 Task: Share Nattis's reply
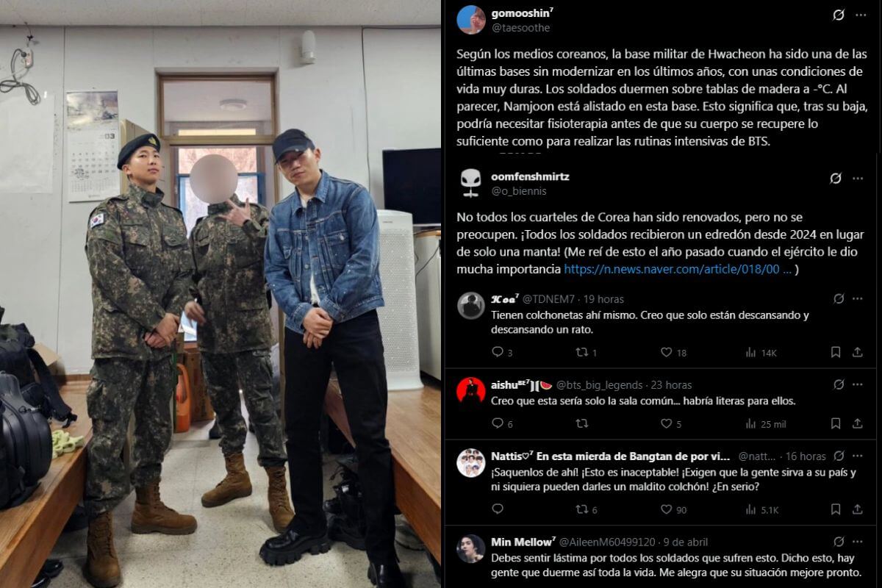[857, 509]
